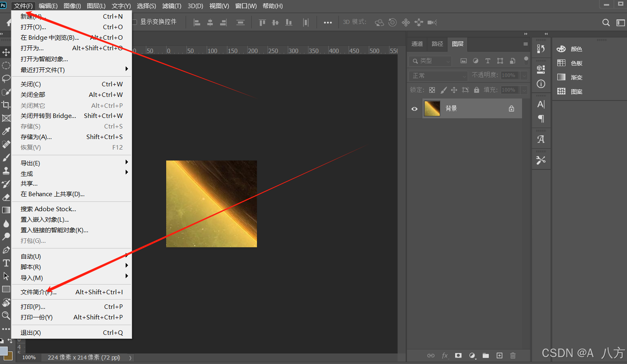Image resolution: width=627 pixels, height=364 pixels.
Task: Switch to the 通道 tab
Action: click(x=417, y=44)
